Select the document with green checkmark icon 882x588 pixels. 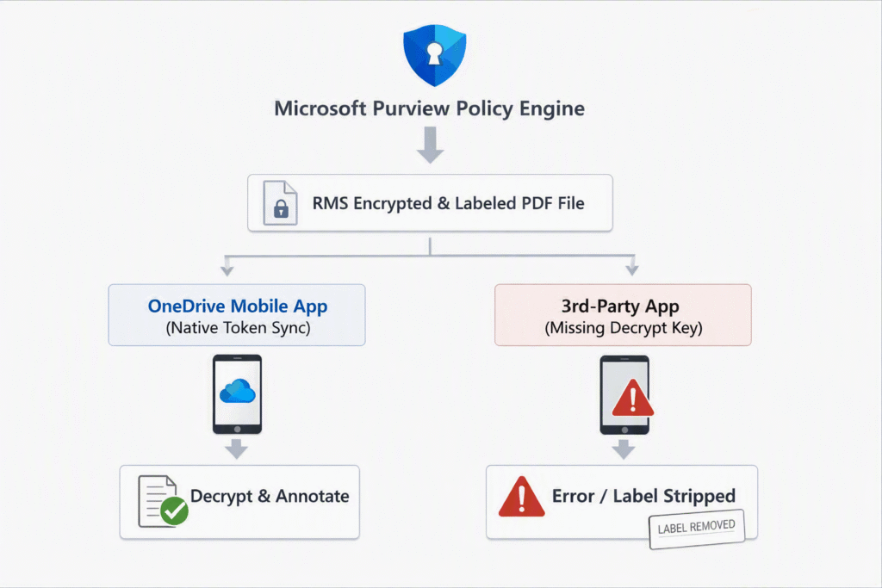pyautogui.click(x=163, y=501)
